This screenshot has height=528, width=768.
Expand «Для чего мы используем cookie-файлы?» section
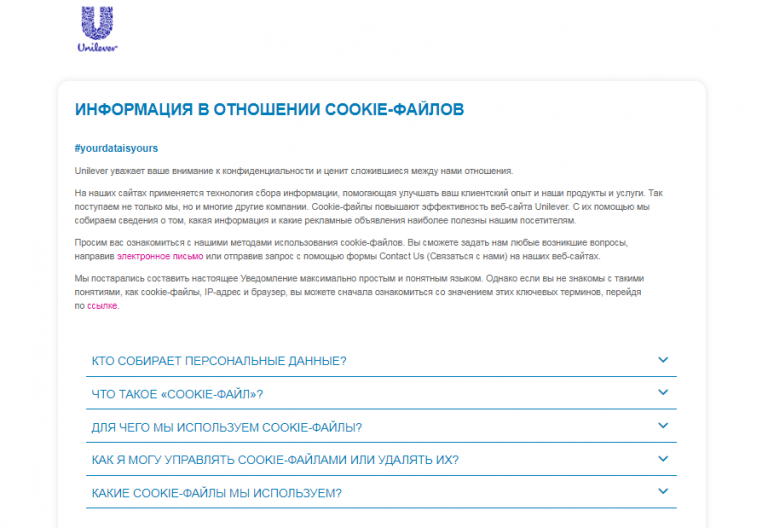pyautogui.click(x=381, y=427)
